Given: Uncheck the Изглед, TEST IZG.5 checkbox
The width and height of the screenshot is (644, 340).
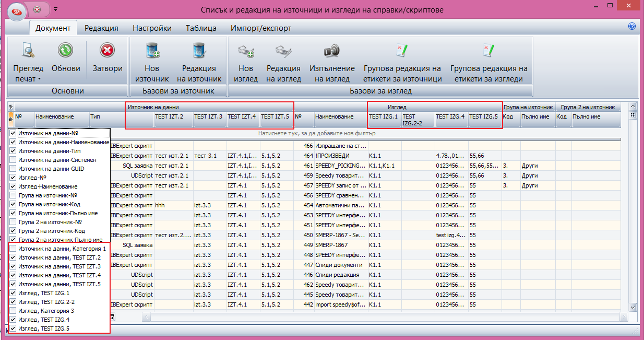Looking at the screenshot, I should point(13,329).
